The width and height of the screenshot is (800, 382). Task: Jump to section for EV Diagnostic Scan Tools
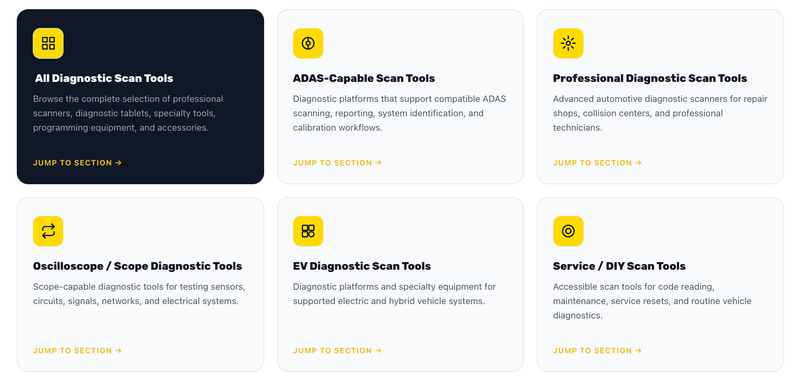(x=337, y=350)
